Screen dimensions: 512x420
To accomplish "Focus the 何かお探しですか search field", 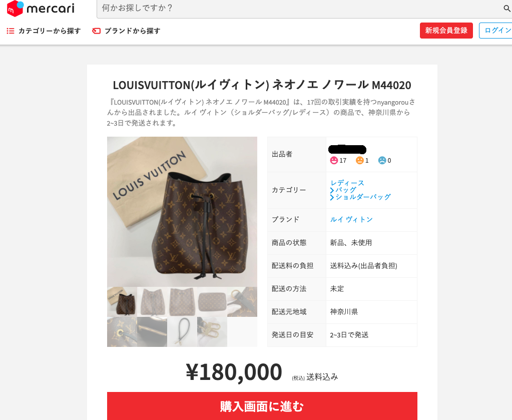I will pos(300,8).
